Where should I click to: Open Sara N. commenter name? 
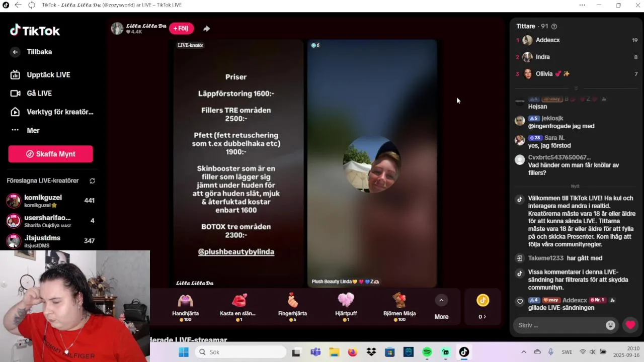[x=554, y=138]
